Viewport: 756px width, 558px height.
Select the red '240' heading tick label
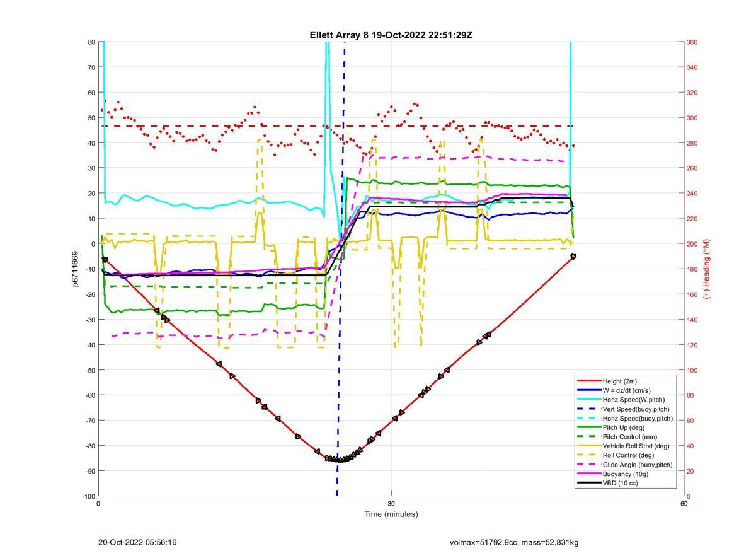692,194
